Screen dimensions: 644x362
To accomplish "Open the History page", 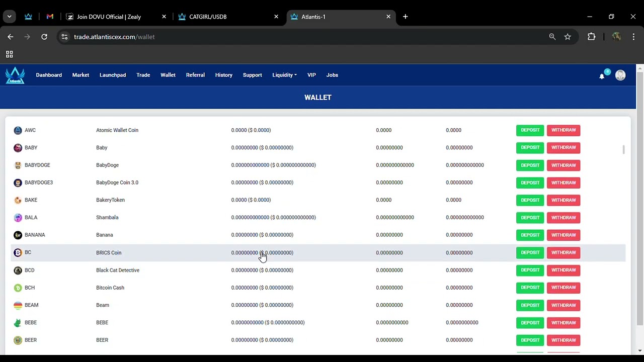I will 224,75.
